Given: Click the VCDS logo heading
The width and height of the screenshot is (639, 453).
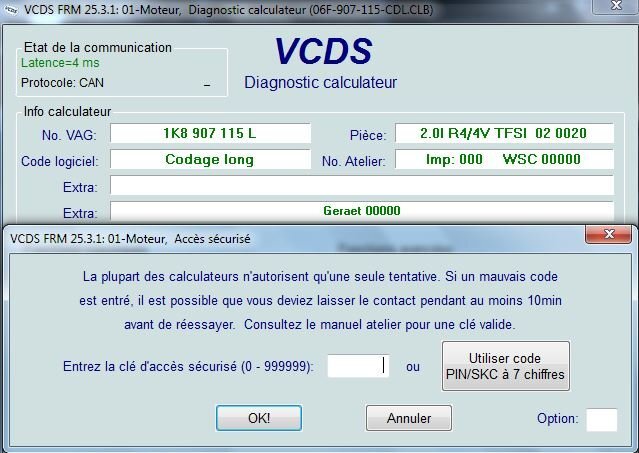Looking at the screenshot, I should click(323, 51).
